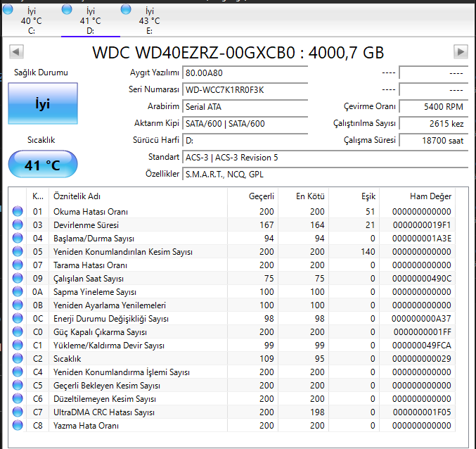Select drive D: status tab
The image size is (476, 449).
pyautogui.click(x=91, y=20)
